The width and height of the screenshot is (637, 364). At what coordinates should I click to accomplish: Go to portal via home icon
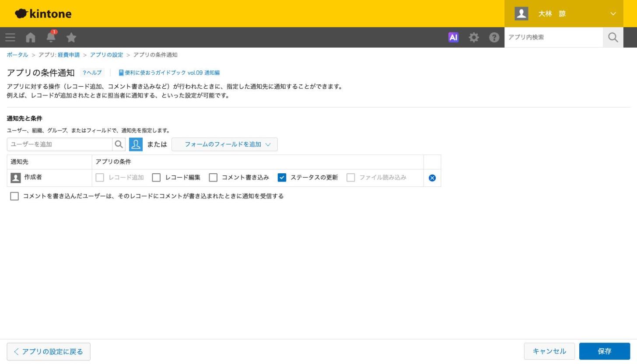(x=31, y=38)
